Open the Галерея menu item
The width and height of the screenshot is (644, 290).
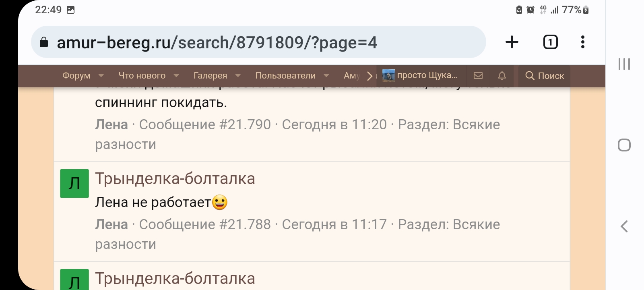pyautogui.click(x=210, y=76)
